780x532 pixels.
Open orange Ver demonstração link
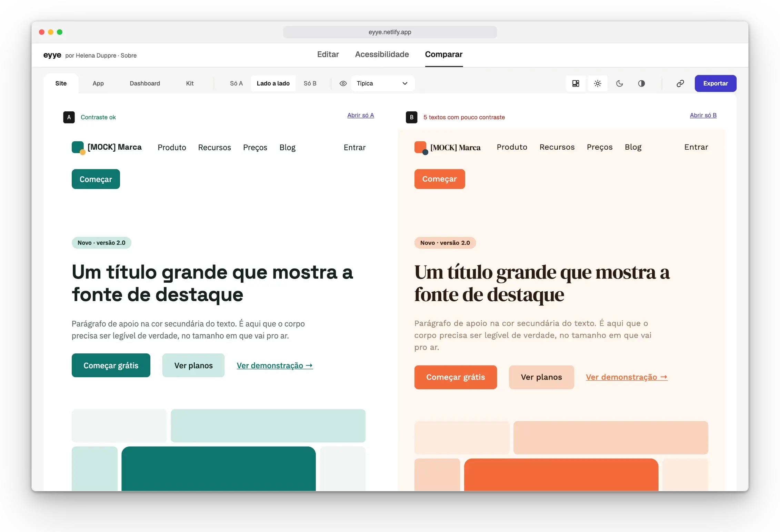pyautogui.click(x=627, y=377)
